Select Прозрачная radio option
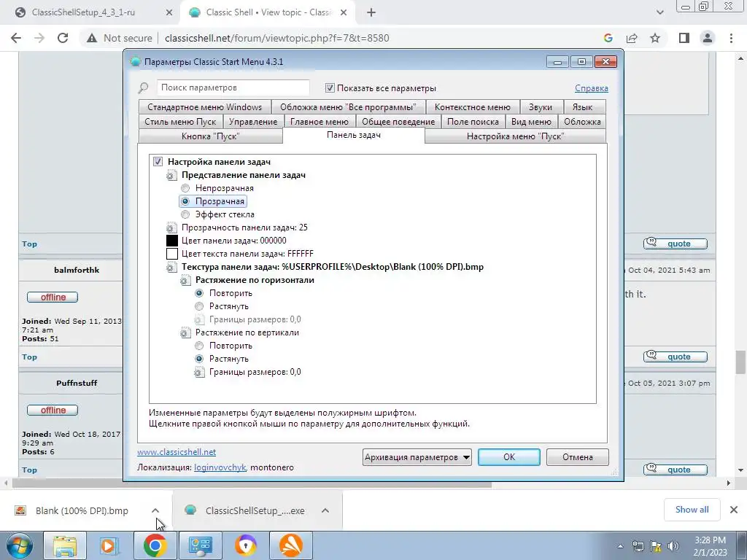This screenshot has width=747, height=560. 185,201
